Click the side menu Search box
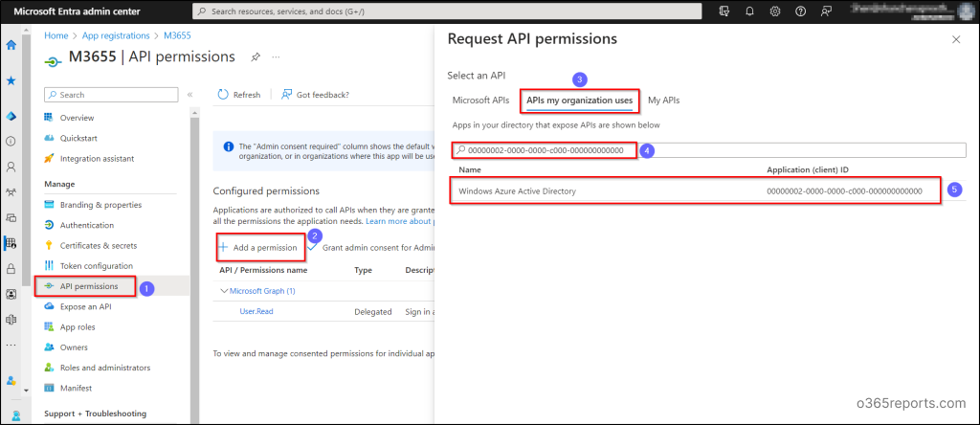This screenshot has height=425, width=980. (111, 95)
